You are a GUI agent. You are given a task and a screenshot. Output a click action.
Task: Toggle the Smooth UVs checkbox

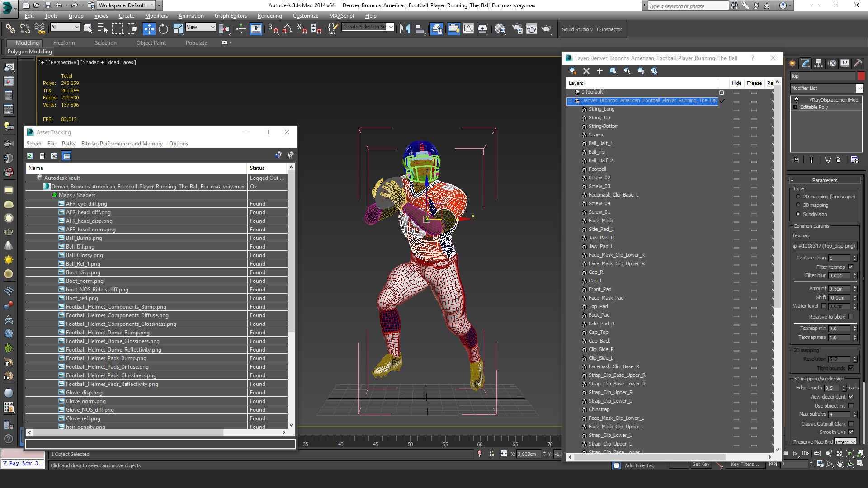coord(851,432)
